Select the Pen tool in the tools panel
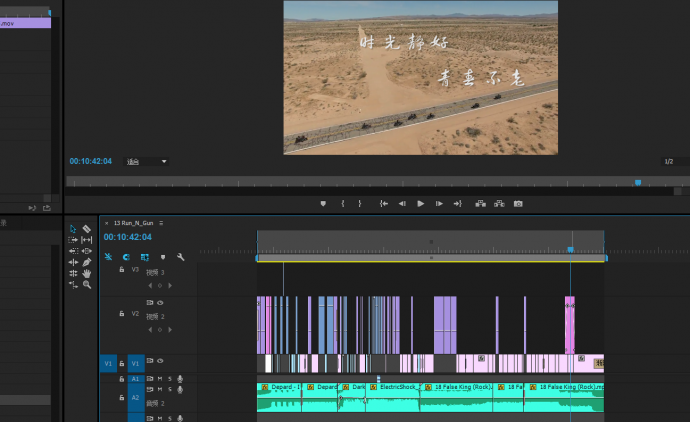The image size is (690, 422). click(87, 262)
